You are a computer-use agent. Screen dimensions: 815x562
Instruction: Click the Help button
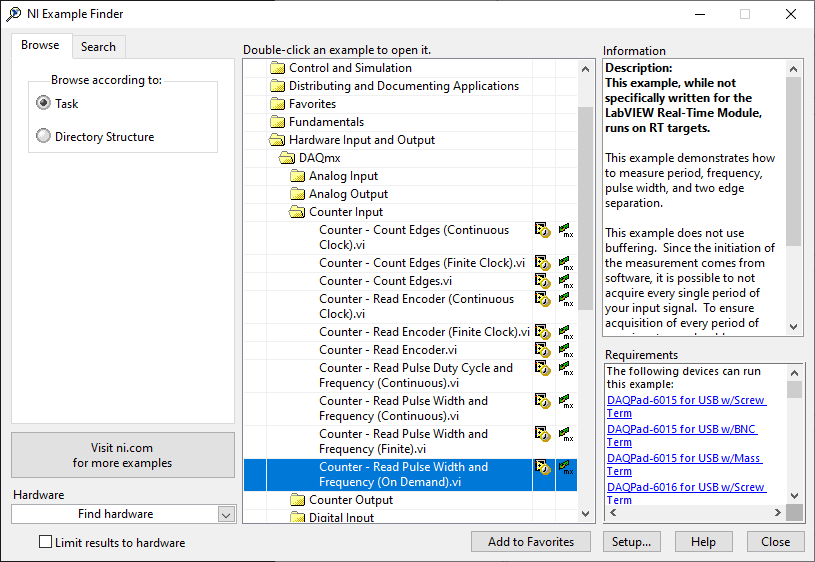pos(703,542)
